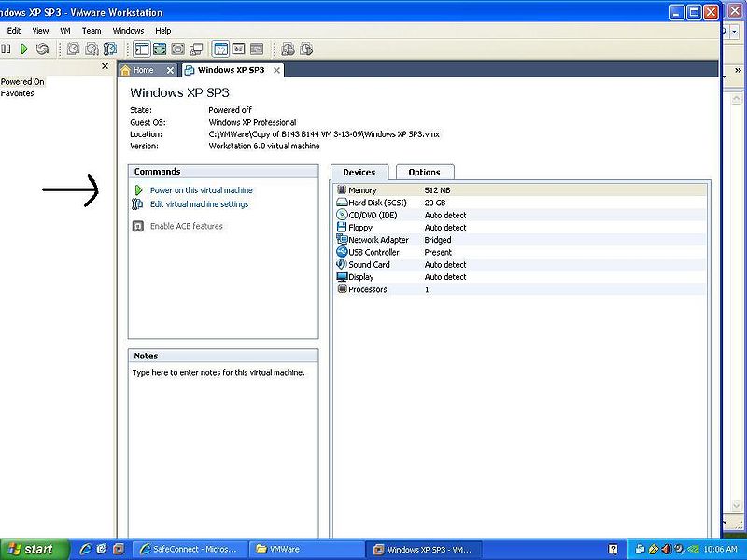Click Enable ACE features
The height and width of the screenshot is (560, 747).
point(187,226)
